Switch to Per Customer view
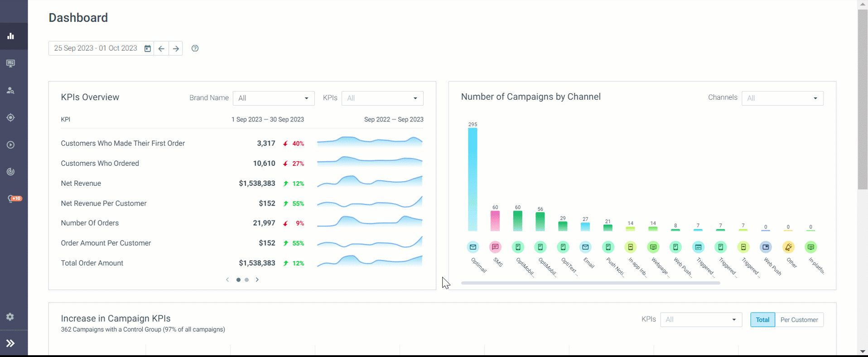The height and width of the screenshot is (357, 868). pos(799,320)
